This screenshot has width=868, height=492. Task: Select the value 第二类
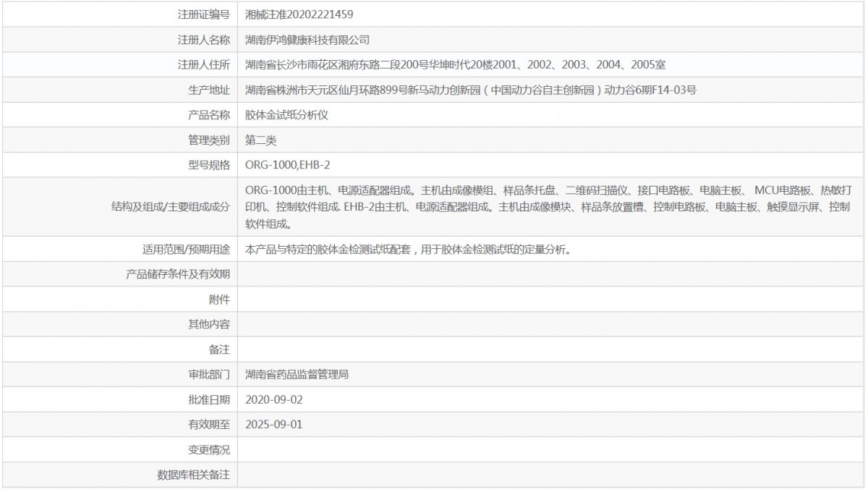tap(261, 140)
